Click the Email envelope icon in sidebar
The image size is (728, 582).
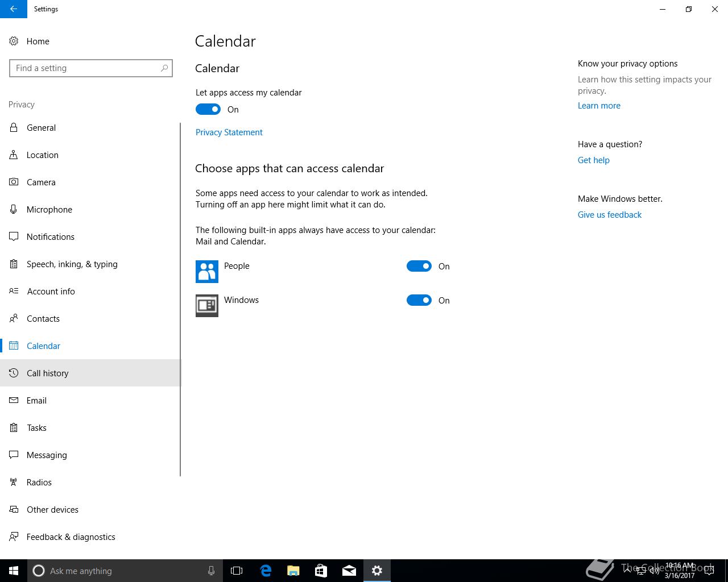(x=14, y=400)
